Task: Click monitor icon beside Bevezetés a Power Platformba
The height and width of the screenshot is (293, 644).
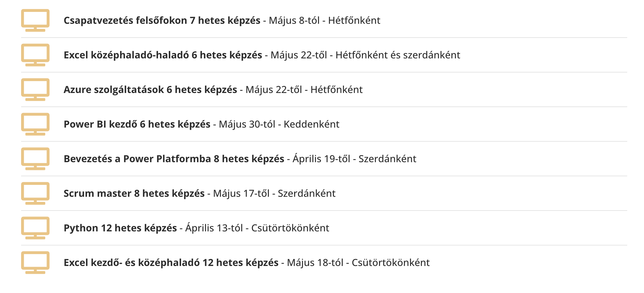Action: (x=35, y=159)
